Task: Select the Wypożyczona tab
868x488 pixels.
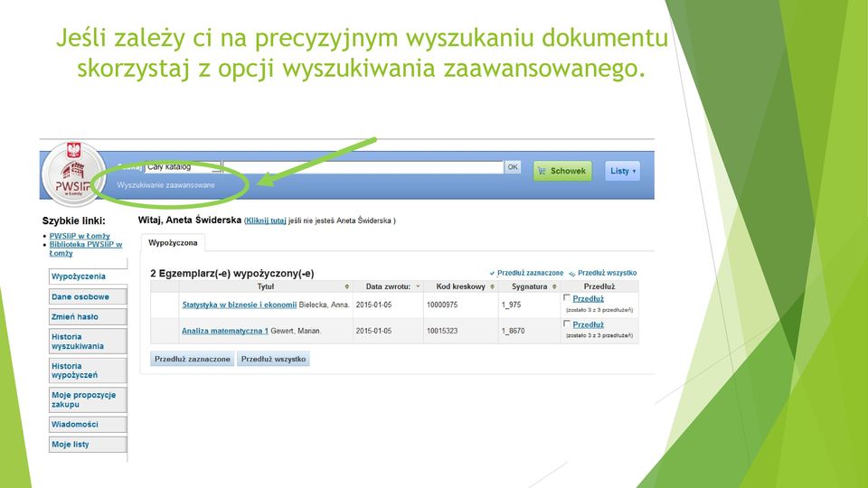Action: click(173, 243)
